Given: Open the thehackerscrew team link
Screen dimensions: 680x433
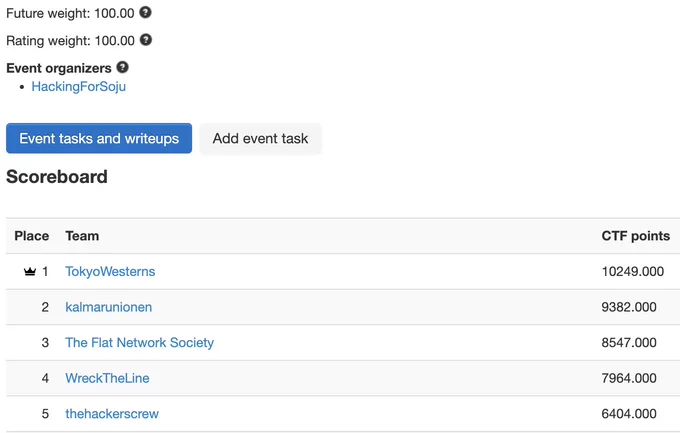Looking at the screenshot, I should click(112, 414).
